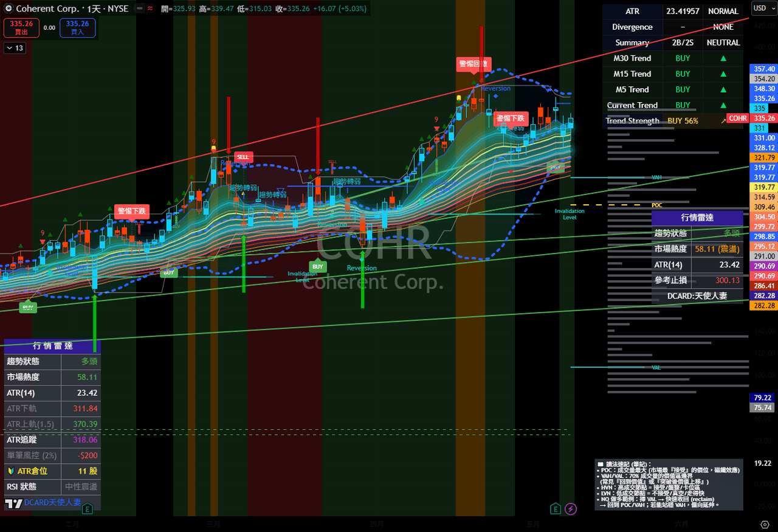This screenshot has width=778, height=532.
Task: Click the M30 Trend label
Action: coord(632,58)
